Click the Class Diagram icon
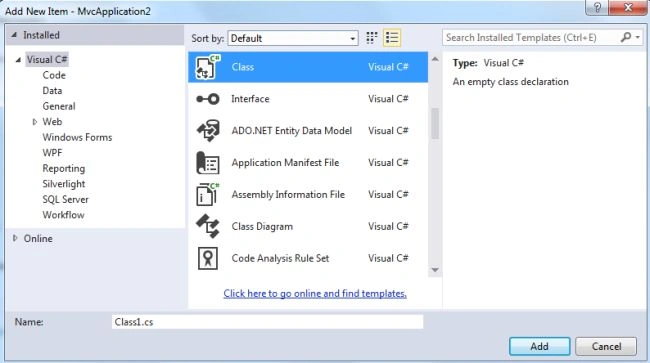 [x=208, y=226]
